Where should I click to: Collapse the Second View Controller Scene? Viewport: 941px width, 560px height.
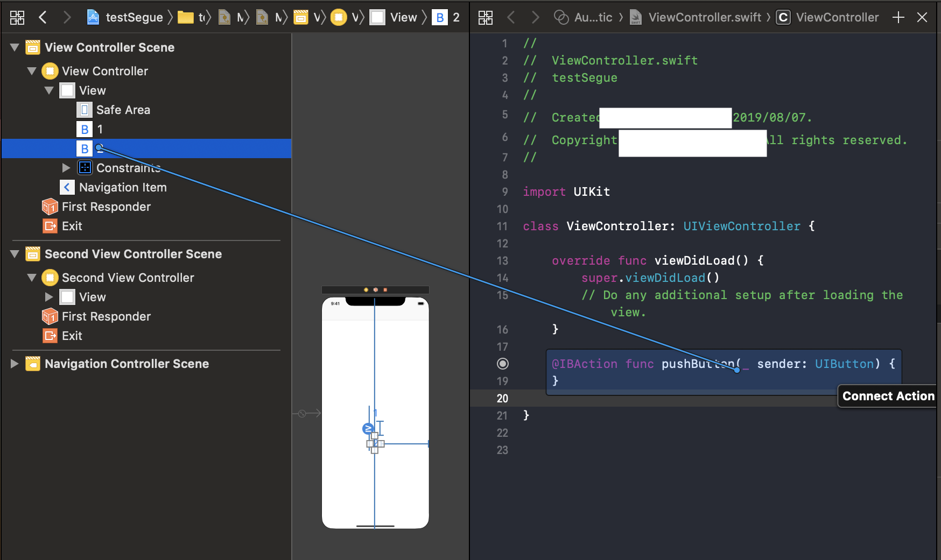tap(15, 254)
